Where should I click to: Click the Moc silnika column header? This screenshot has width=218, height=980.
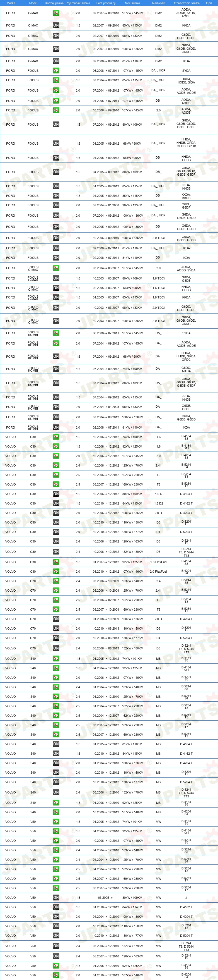pos(132,3)
